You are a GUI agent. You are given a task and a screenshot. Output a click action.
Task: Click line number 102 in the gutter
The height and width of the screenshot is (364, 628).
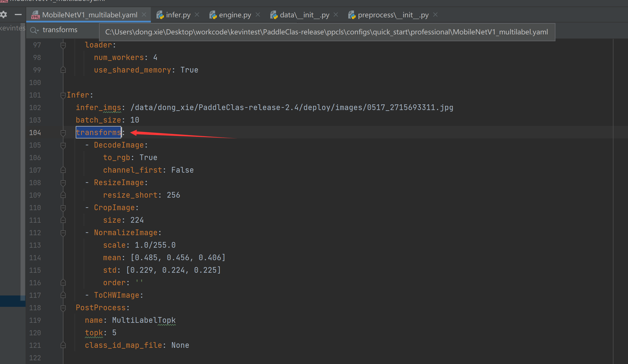(35, 107)
